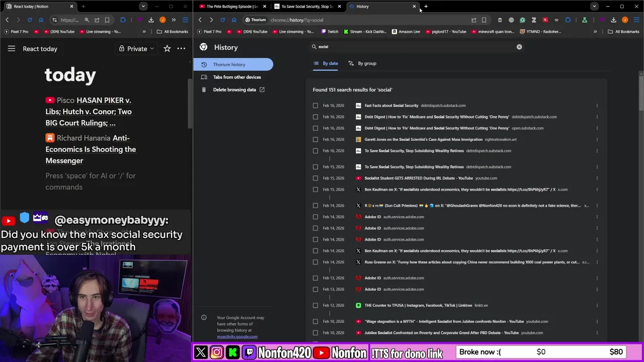Check the Feb 15 Ben Kaufman on X entry
The width and height of the screenshot is (644, 362).
(315, 190)
